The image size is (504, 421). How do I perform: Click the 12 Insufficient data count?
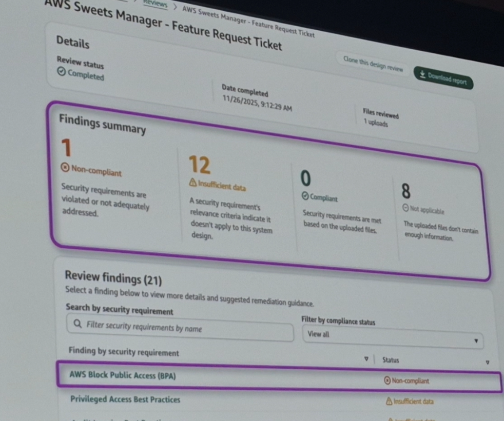pos(200,165)
